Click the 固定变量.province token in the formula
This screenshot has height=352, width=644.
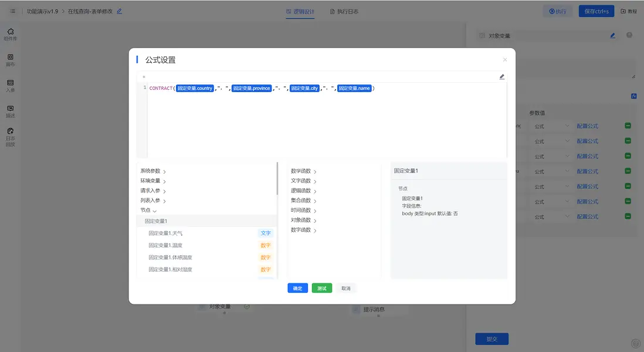click(252, 89)
